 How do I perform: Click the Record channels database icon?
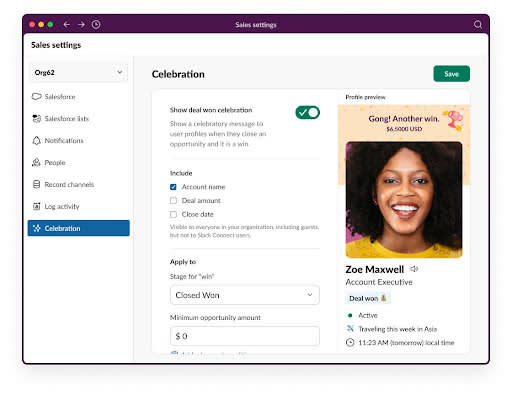(x=36, y=184)
